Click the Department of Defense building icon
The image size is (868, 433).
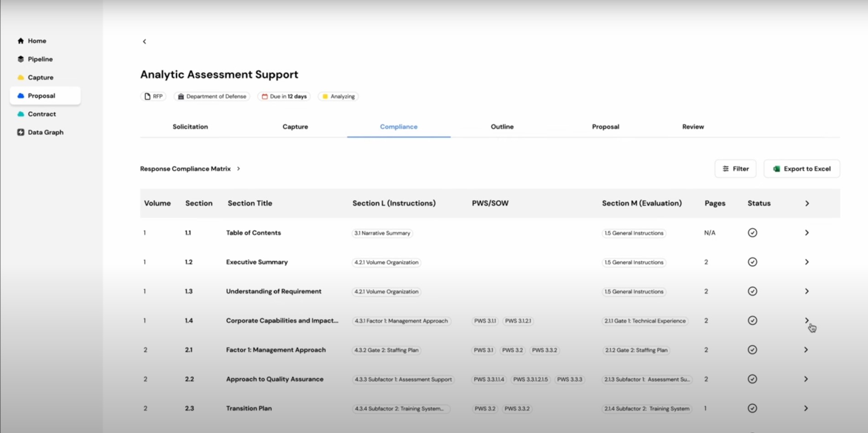tap(181, 97)
